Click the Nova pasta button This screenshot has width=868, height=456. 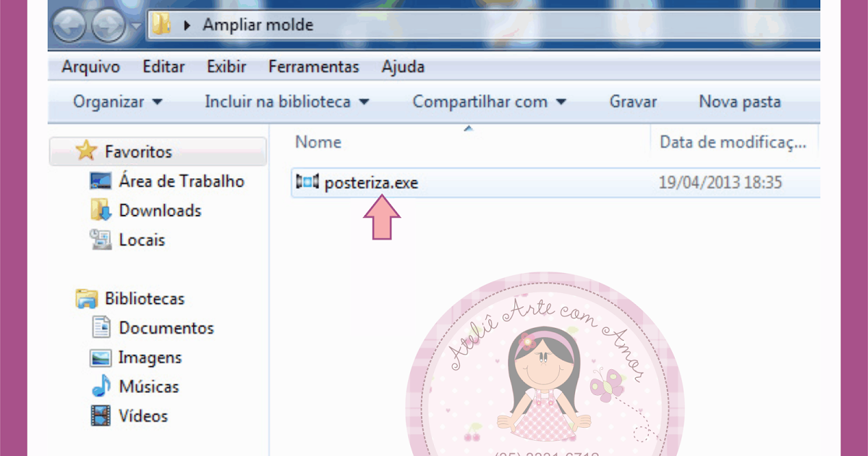[739, 102]
